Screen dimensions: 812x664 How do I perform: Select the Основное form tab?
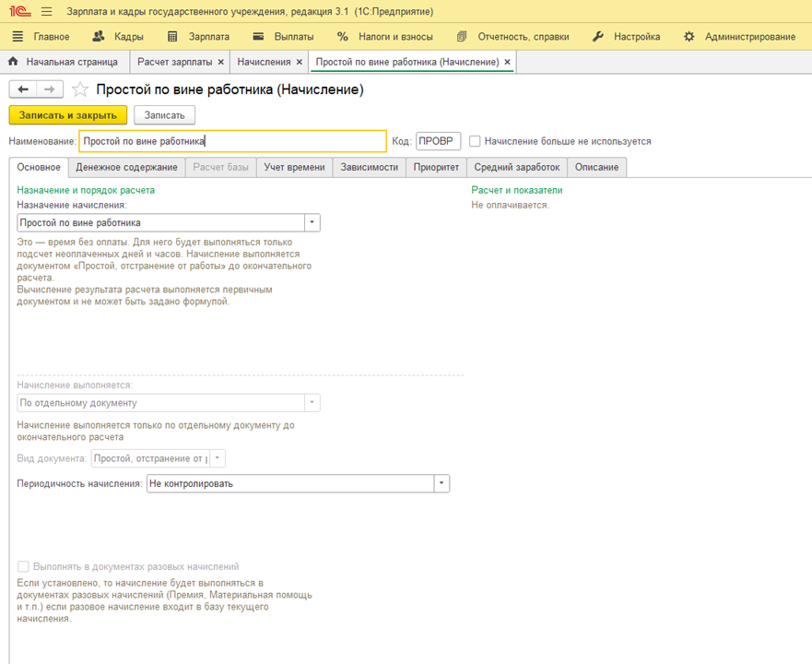coord(39,168)
